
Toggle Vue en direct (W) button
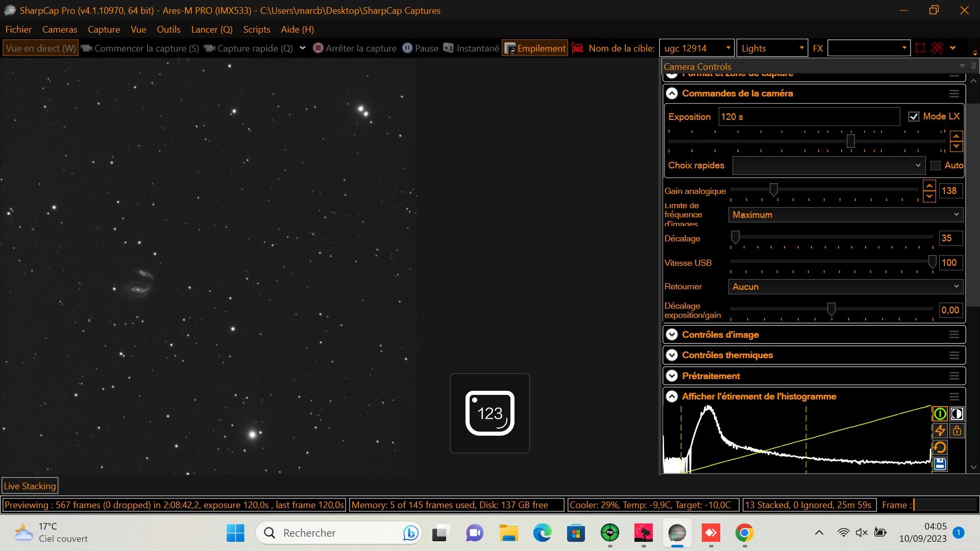click(x=41, y=48)
